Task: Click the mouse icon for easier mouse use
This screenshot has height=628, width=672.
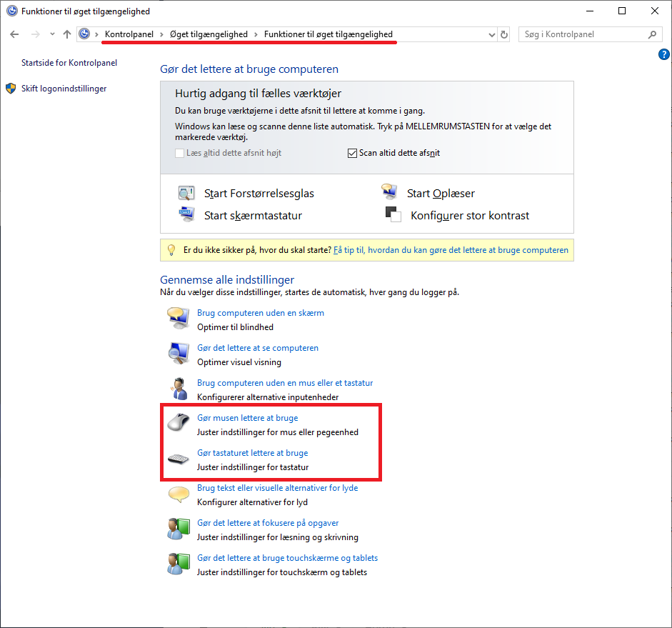Action: 178,424
